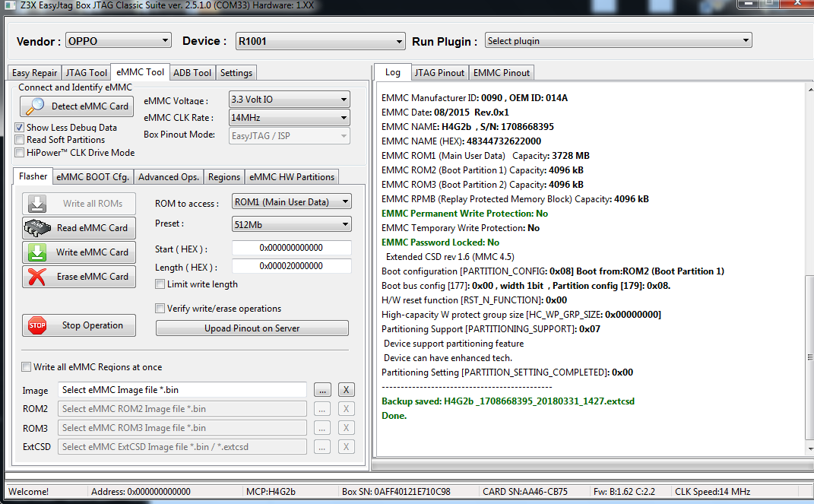Click the log panel vertical scrollbar thumb

click(x=810, y=357)
